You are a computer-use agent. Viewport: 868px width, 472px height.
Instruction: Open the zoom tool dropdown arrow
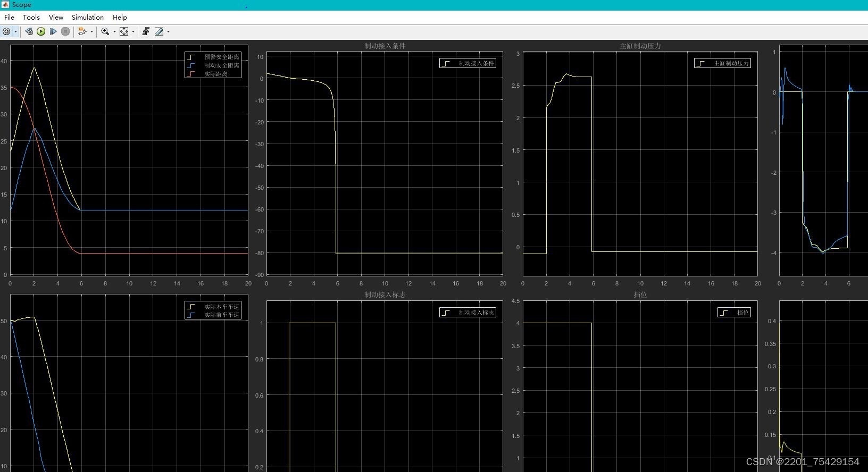click(x=114, y=31)
